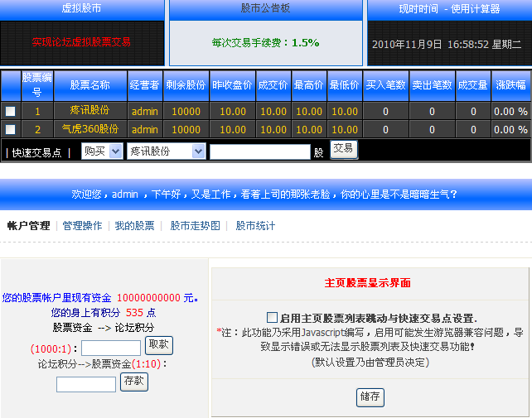532x418 pixels.
Task: Click the 快速交易点 label
Action: [x=37, y=153]
